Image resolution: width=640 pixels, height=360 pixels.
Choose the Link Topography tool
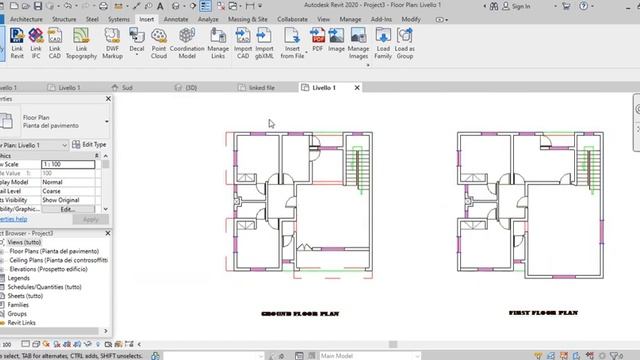click(x=81, y=44)
